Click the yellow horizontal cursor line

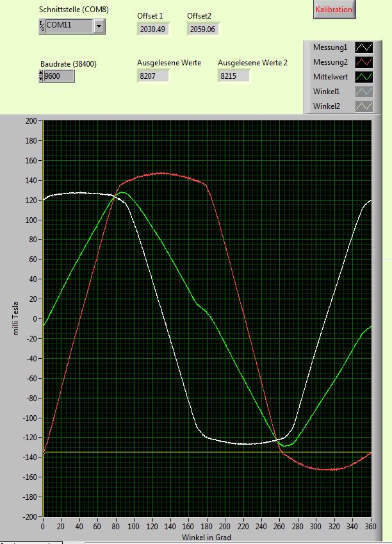click(208, 452)
